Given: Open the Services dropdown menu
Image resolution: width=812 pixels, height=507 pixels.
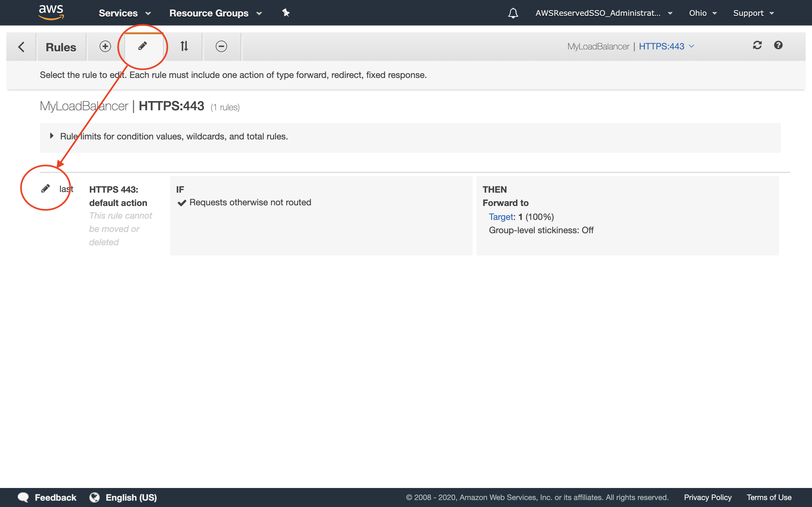Looking at the screenshot, I should (124, 13).
